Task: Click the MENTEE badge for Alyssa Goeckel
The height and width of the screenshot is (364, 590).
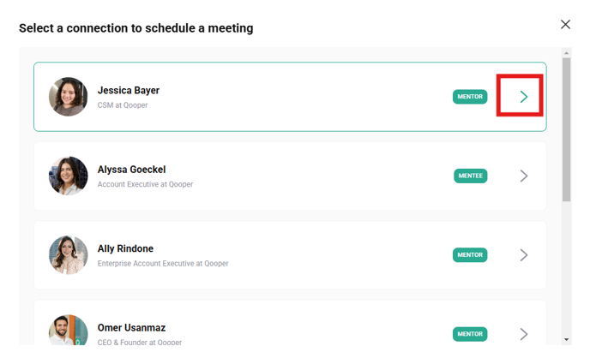Action: [x=470, y=176]
